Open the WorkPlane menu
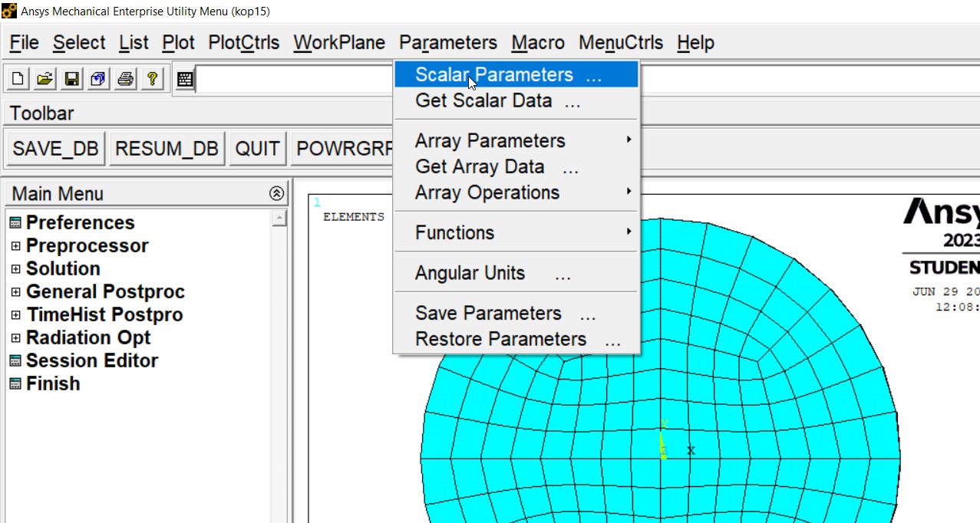 coord(339,43)
